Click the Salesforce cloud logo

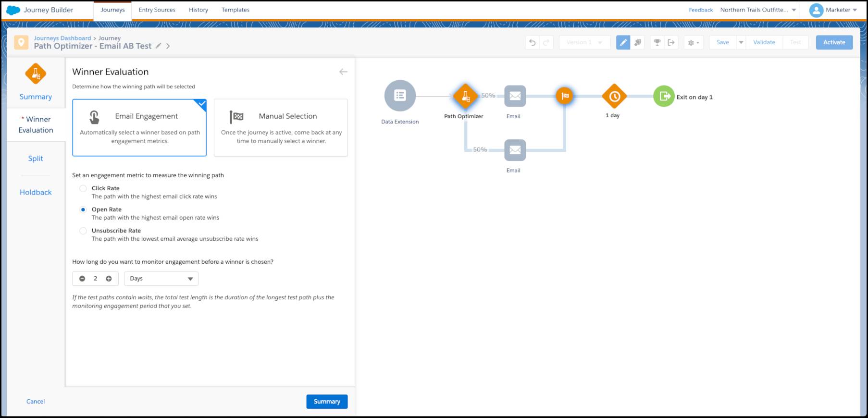tap(13, 10)
